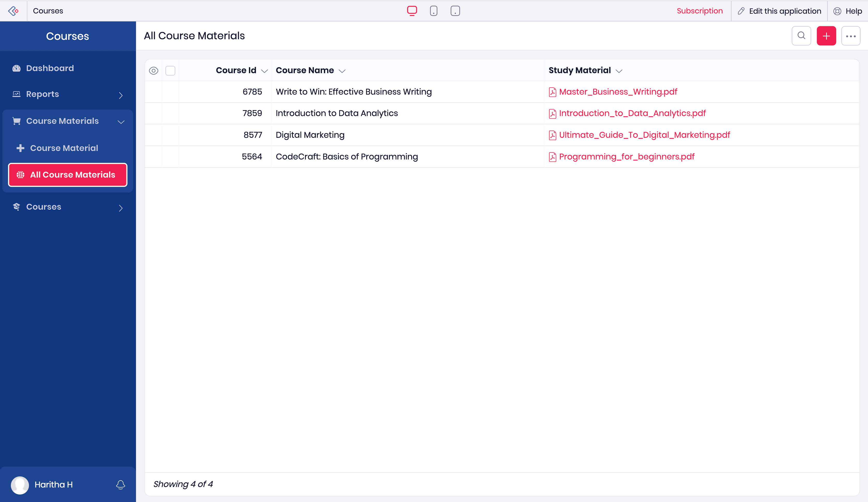Image resolution: width=868 pixels, height=502 pixels.
Task: Open Study Material column dropdown arrow
Action: pyautogui.click(x=619, y=71)
